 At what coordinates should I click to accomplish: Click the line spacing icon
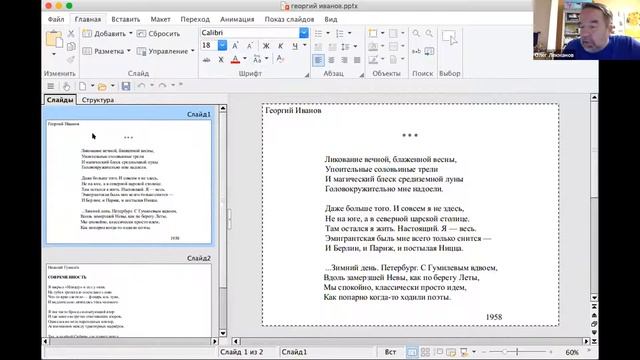(345, 47)
